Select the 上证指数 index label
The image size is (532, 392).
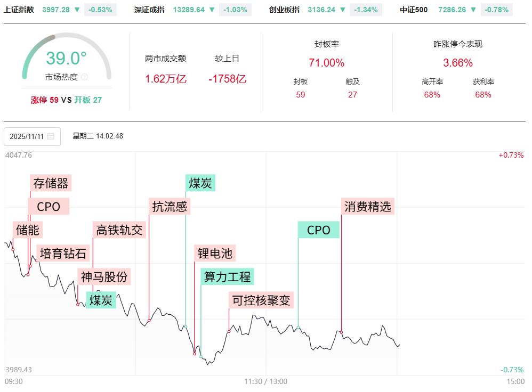[19, 10]
